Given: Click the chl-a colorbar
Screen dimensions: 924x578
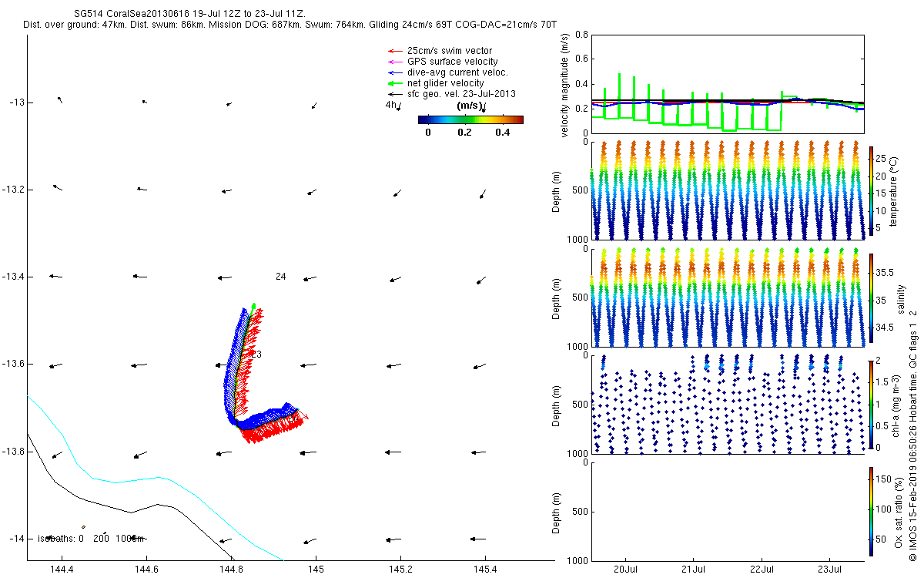Looking at the screenshot, I should point(871,404).
